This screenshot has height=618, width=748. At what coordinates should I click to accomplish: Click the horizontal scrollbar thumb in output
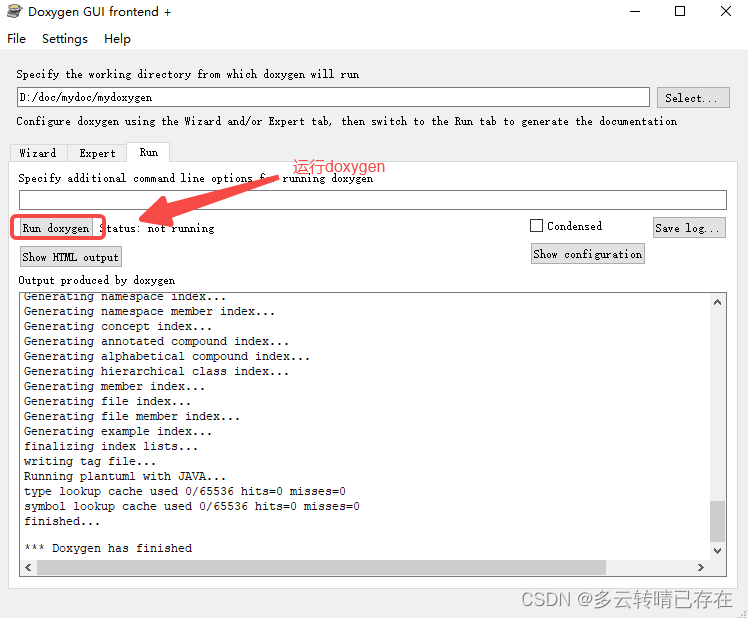(x=321, y=567)
